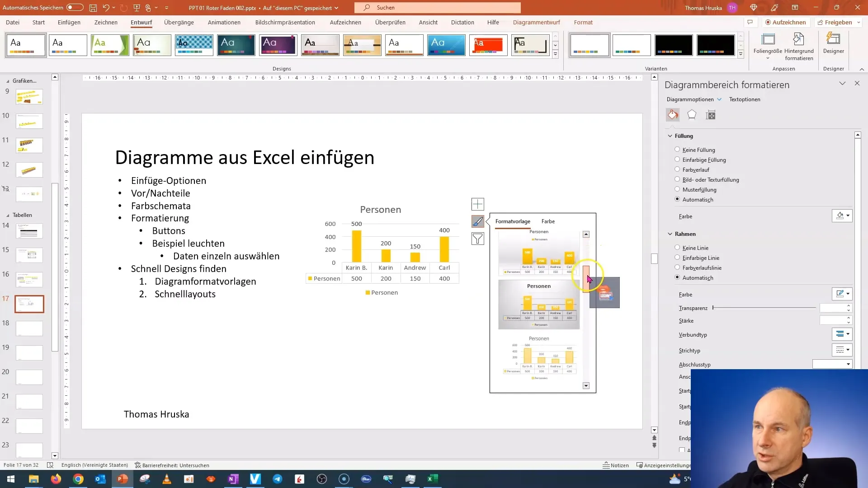Click Farbe tab in chart style panel
The height and width of the screenshot is (488, 868).
548,221
